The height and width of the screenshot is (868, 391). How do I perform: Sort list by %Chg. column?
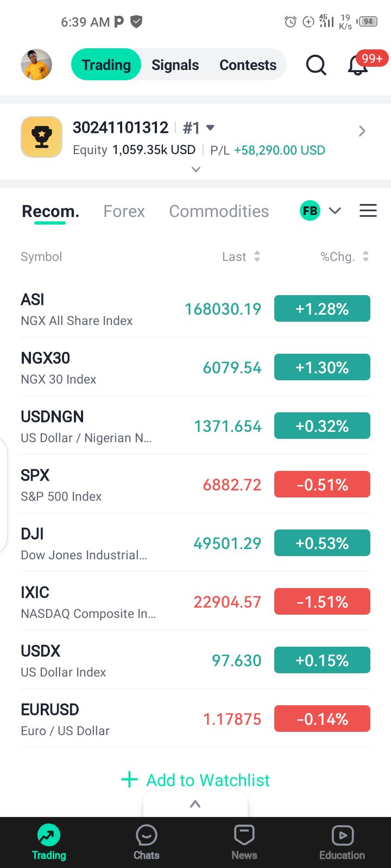344,257
